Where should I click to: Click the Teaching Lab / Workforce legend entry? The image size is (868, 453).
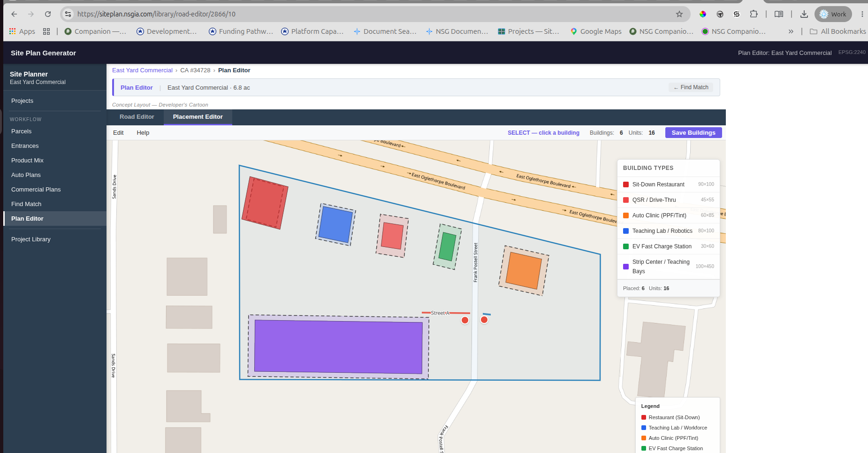coord(674,428)
